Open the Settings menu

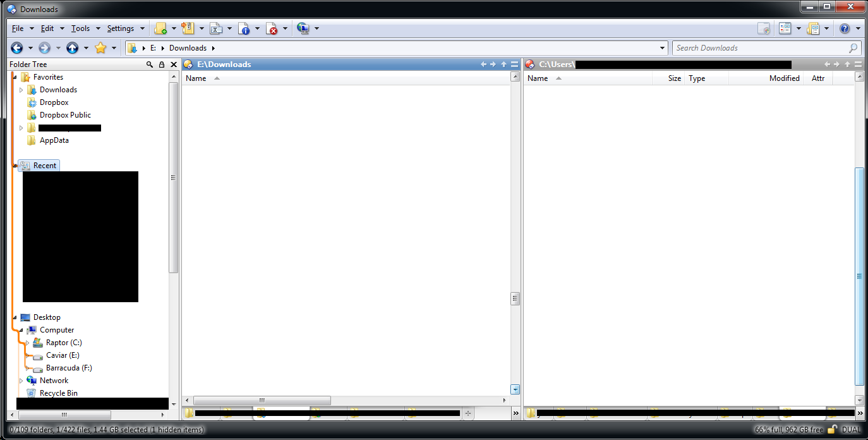pyautogui.click(x=120, y=28)
